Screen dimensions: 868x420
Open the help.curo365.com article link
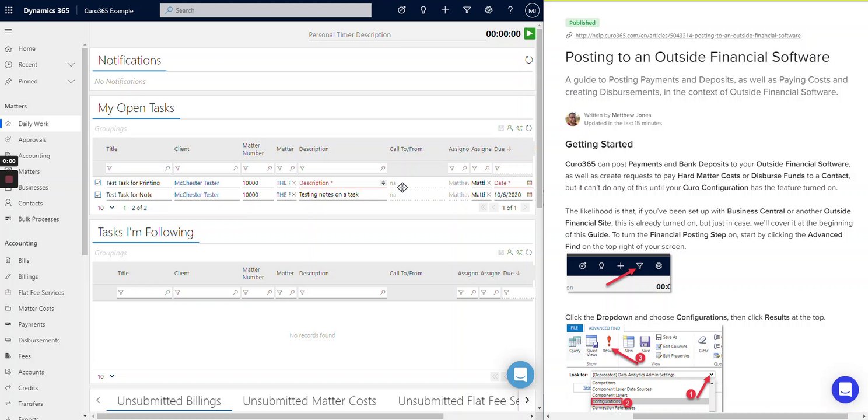[x=688, y=36]
